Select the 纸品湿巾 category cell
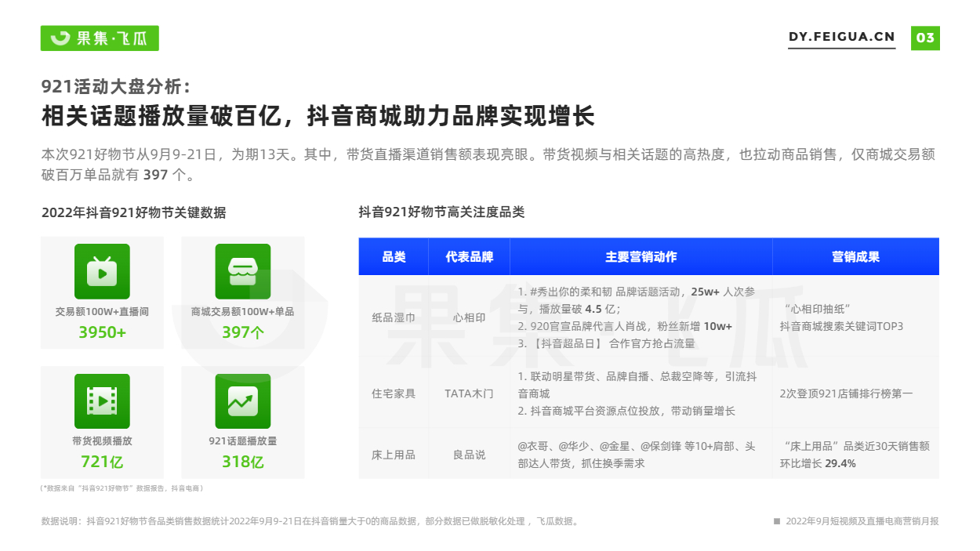980x551 pixels. point(394,318)
